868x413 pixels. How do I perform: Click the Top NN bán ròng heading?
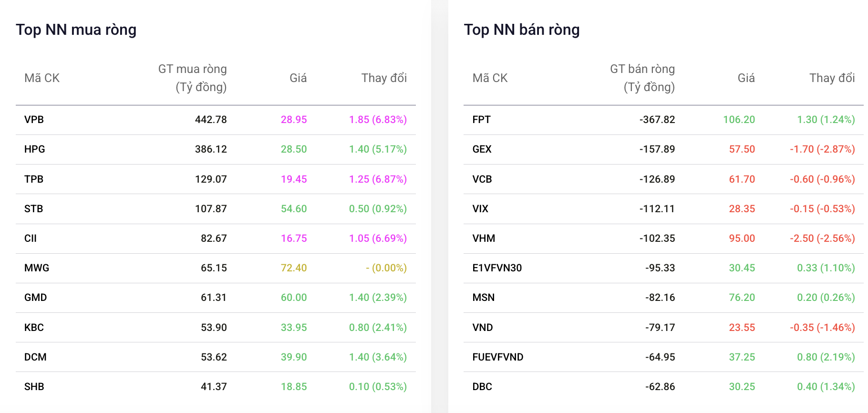coord(522,30)
